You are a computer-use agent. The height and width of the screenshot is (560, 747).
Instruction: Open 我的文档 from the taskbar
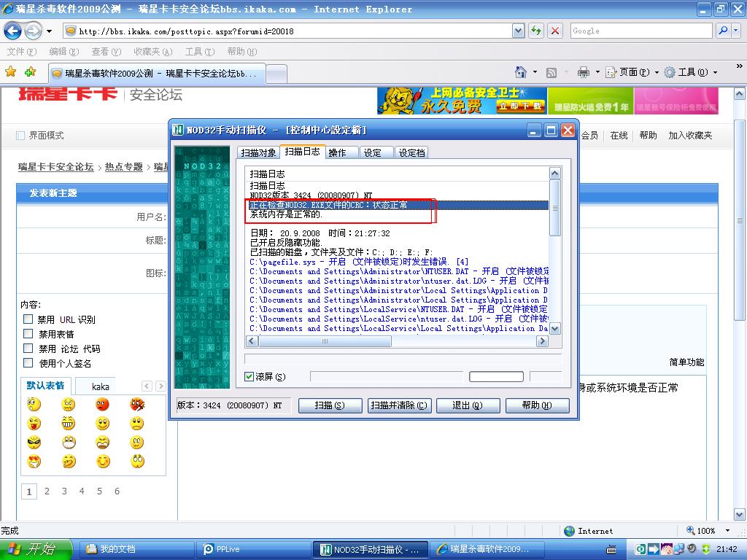click(x=136, y=549)
